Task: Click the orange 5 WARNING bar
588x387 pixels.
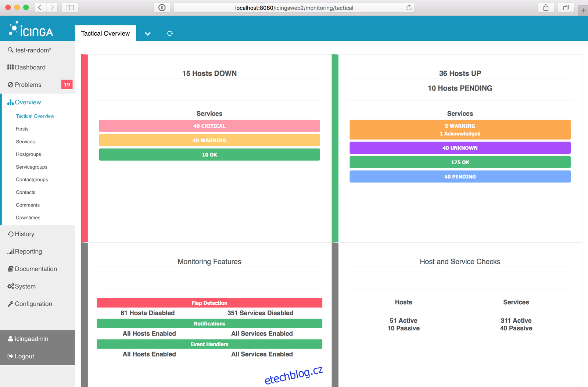Action: coord(460,129)
